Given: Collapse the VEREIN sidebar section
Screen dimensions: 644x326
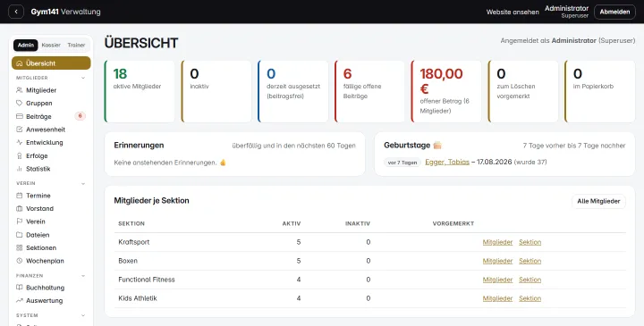Looking at the screenshot, I should (83, 184).
